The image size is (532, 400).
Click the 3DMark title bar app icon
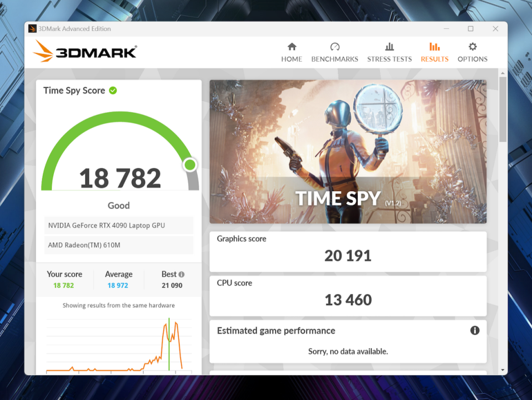(32, 28)
